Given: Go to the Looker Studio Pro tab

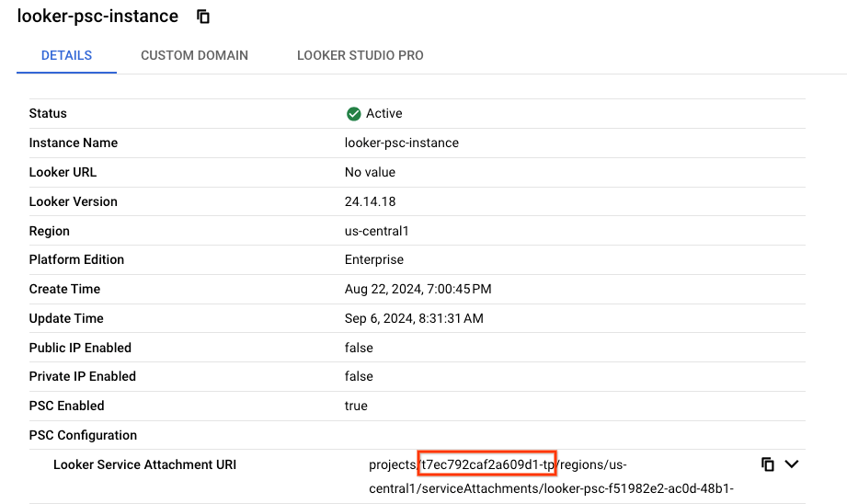Looking at the screenshot, I should 360,55.
